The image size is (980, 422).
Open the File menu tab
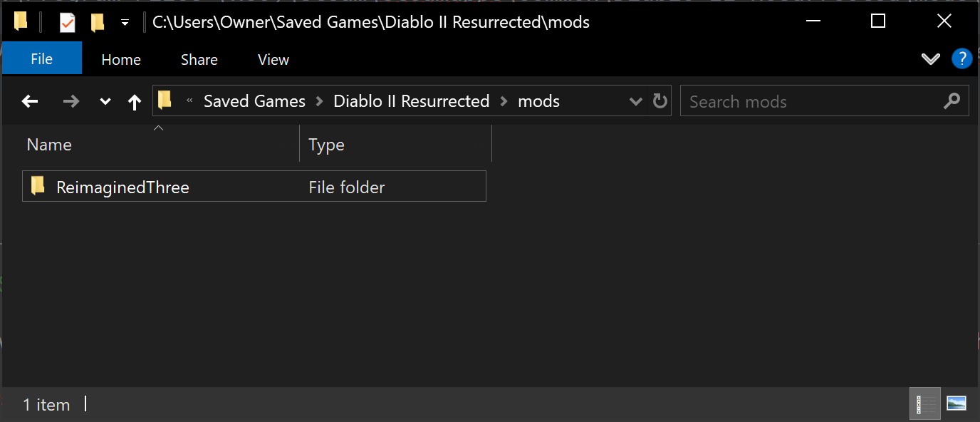pos(41,59)
